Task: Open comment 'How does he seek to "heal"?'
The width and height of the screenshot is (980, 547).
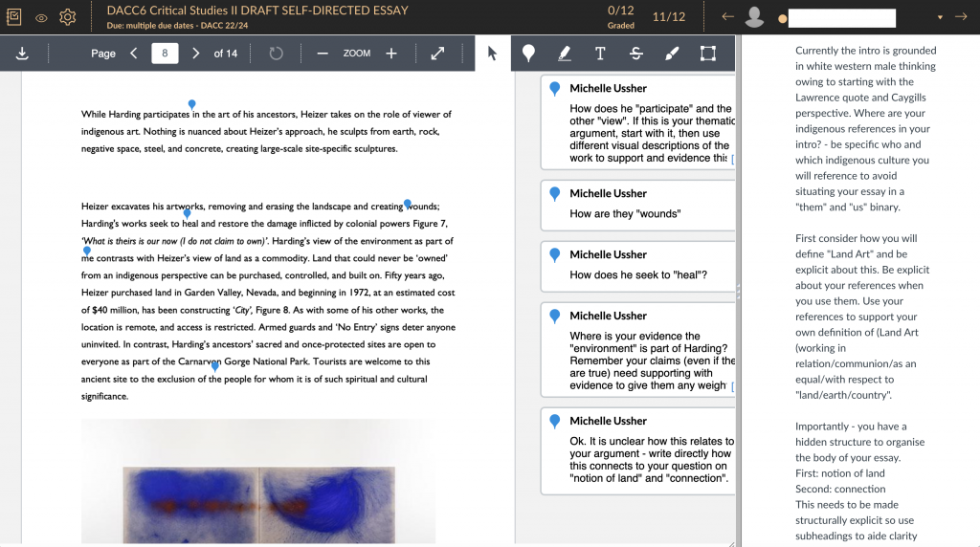Action: click(638, 266)
